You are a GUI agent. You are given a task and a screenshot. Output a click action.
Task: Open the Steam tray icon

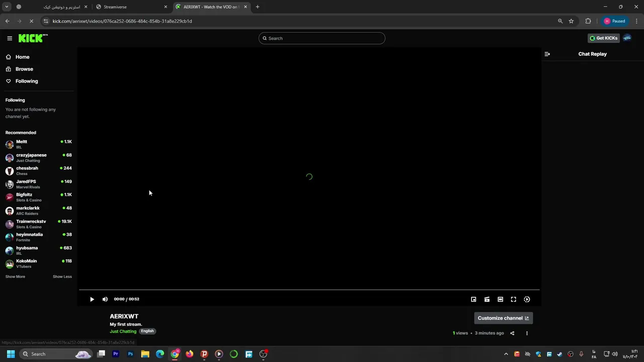pyautogui.click(x=559, y=354)
